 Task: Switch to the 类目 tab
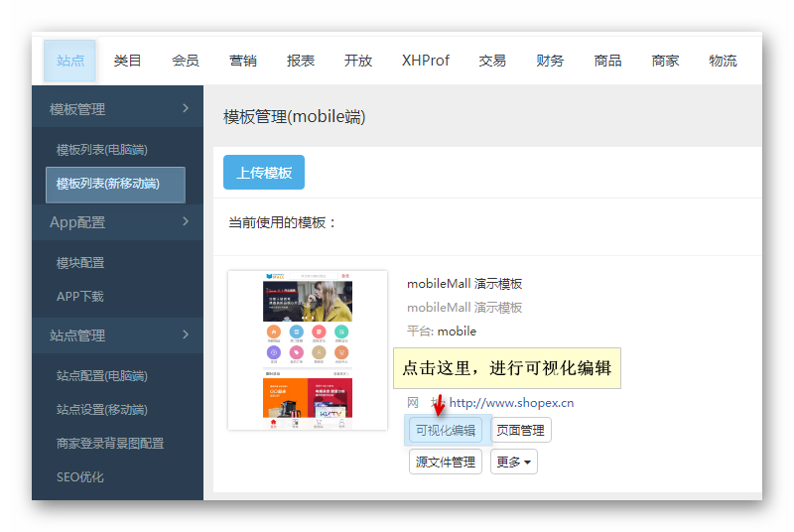(x=128, y=61)
